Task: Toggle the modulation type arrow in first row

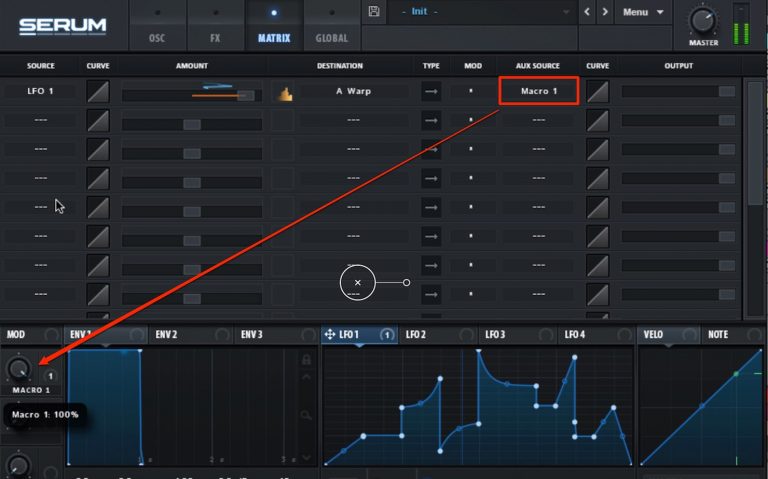Action: tap(431, 92)
